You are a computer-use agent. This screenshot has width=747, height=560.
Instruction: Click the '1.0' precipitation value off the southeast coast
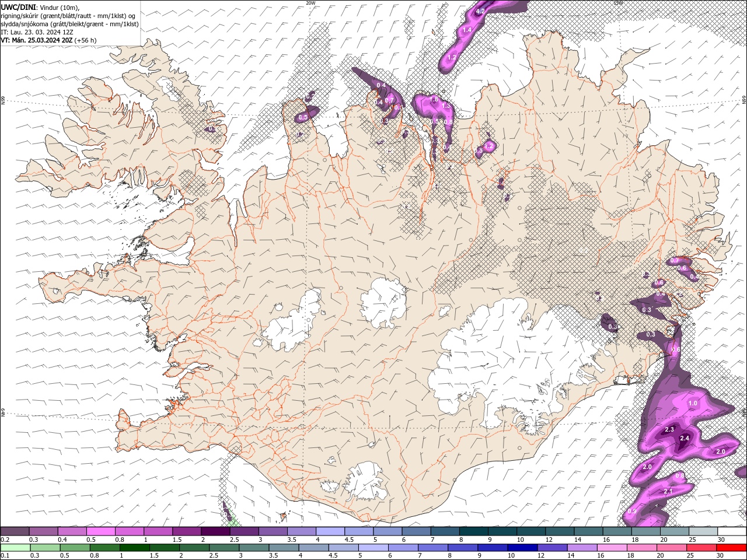pos(693,403)
